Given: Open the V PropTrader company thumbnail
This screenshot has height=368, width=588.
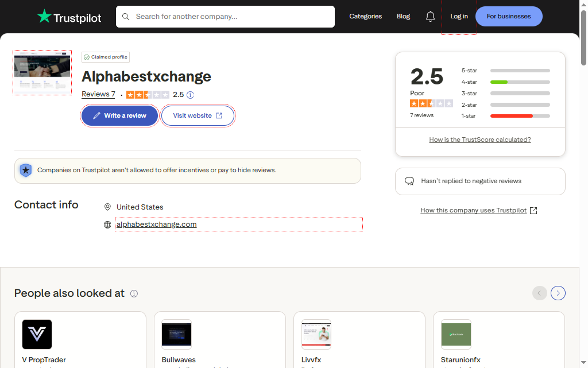Looking at the screenshot, I should pos(37,334).
